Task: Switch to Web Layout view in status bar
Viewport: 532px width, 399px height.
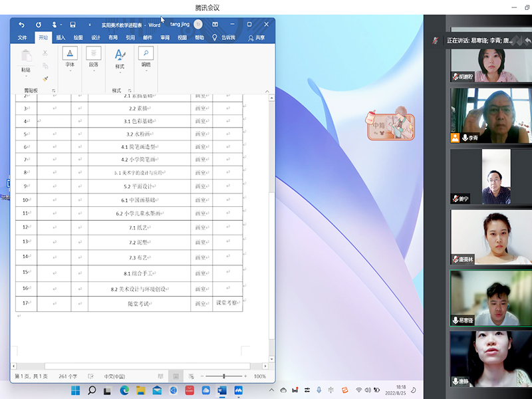Action: (x=192, y=376)
